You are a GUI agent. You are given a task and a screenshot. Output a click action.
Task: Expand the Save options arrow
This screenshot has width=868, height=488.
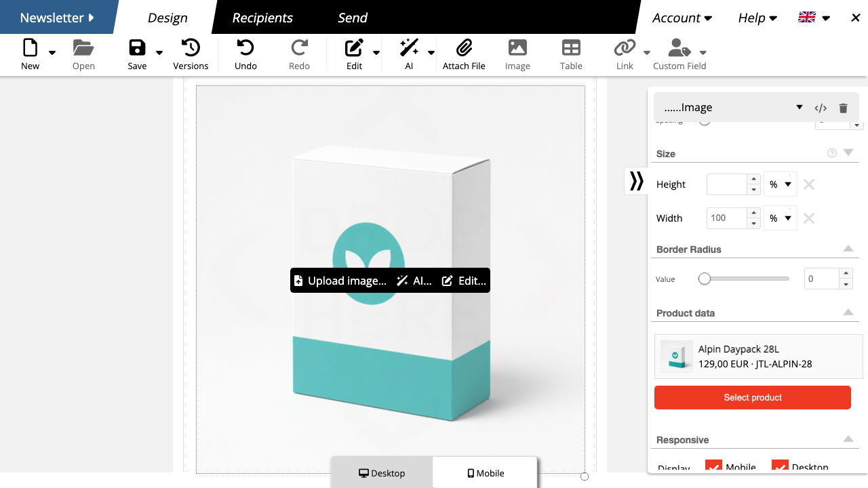[159, 53]
